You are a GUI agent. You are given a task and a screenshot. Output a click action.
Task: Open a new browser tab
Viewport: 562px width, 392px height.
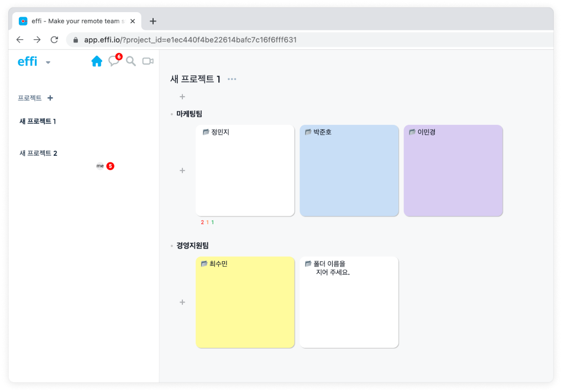pyautogui.click(x=153, y=22)
